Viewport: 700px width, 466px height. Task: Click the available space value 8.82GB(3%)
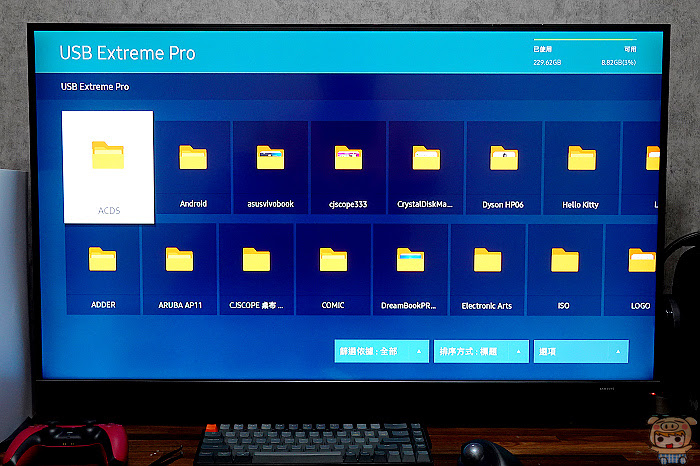[x=618, y=62]
